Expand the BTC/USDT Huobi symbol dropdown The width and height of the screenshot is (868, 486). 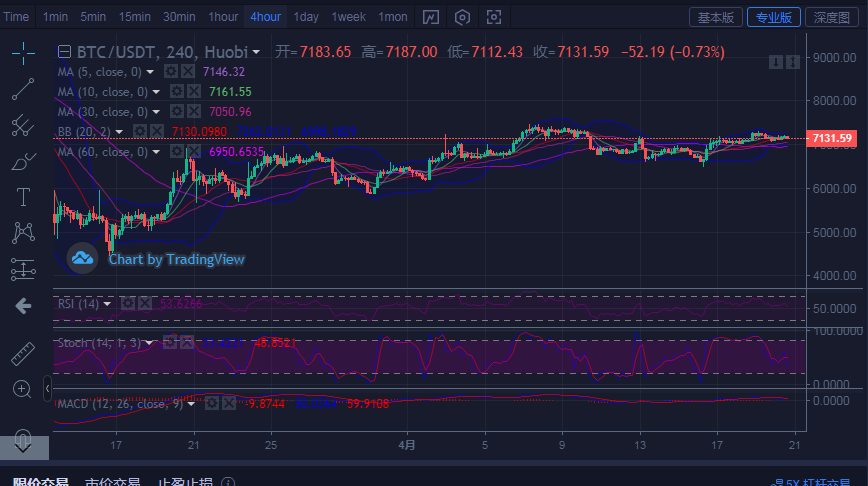256,52
